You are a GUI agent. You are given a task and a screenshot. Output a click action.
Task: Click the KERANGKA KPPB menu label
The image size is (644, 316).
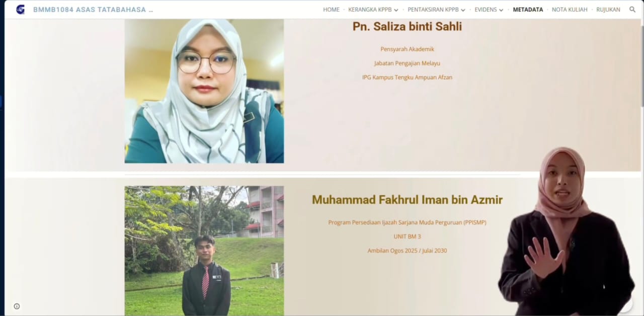[370, 10]
